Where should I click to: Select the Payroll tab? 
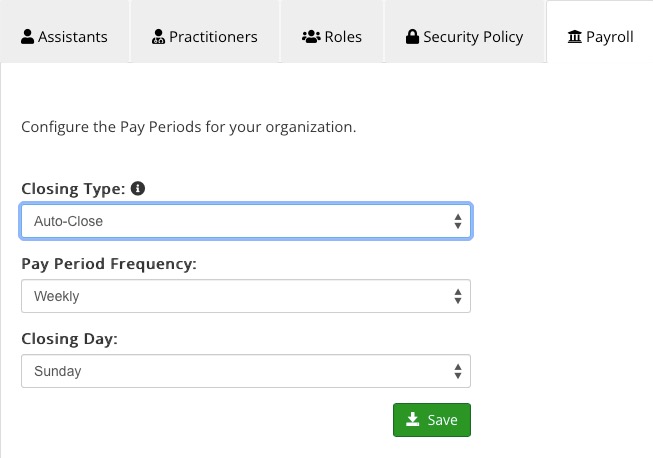coord(600,32)
